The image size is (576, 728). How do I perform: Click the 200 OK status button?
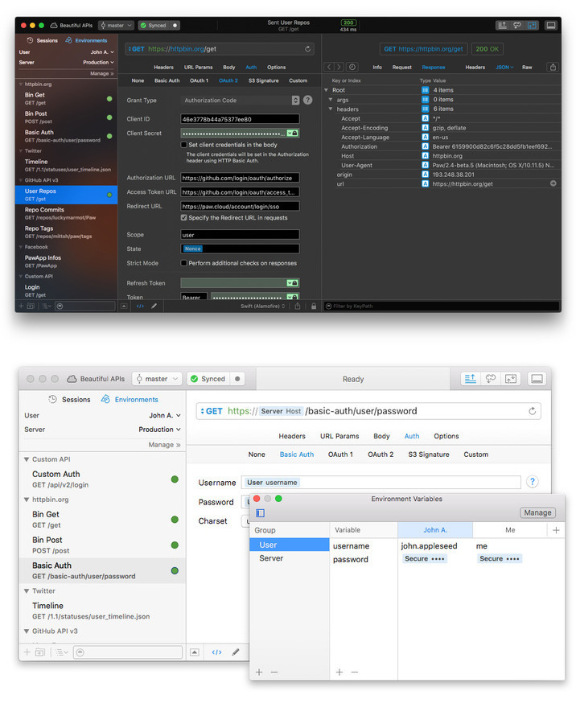[x=487, y=49]
